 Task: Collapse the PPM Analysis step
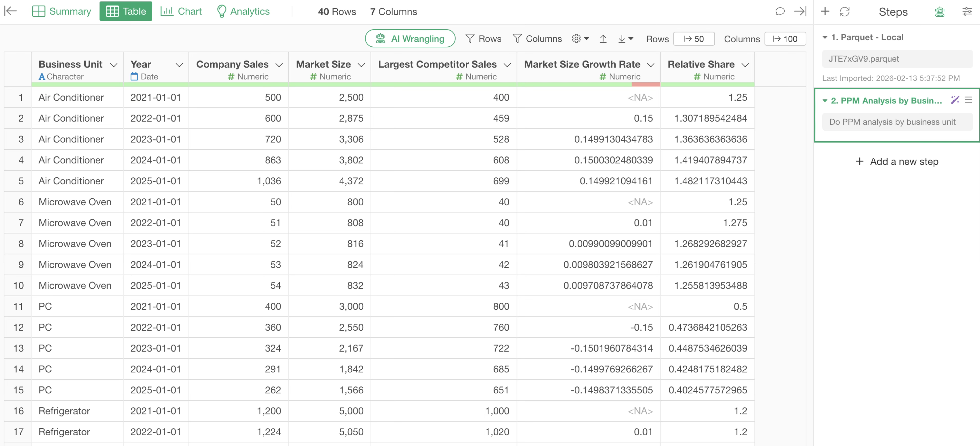coord(825,101)
